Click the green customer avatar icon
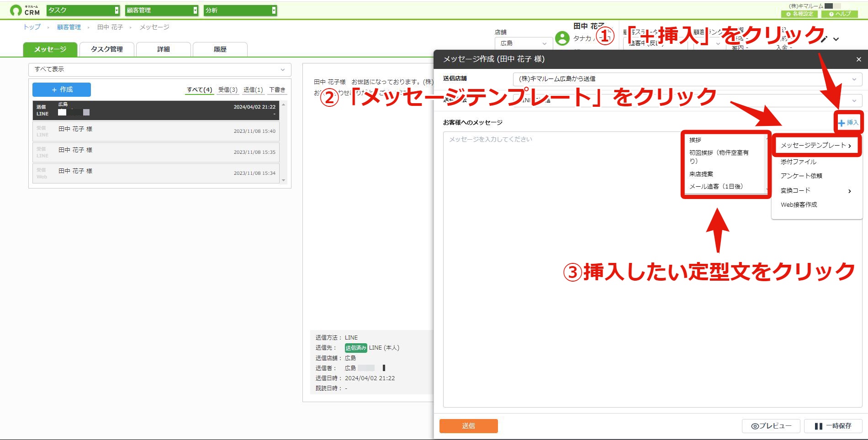Screen dimensions: 868x440 (562, 38)
